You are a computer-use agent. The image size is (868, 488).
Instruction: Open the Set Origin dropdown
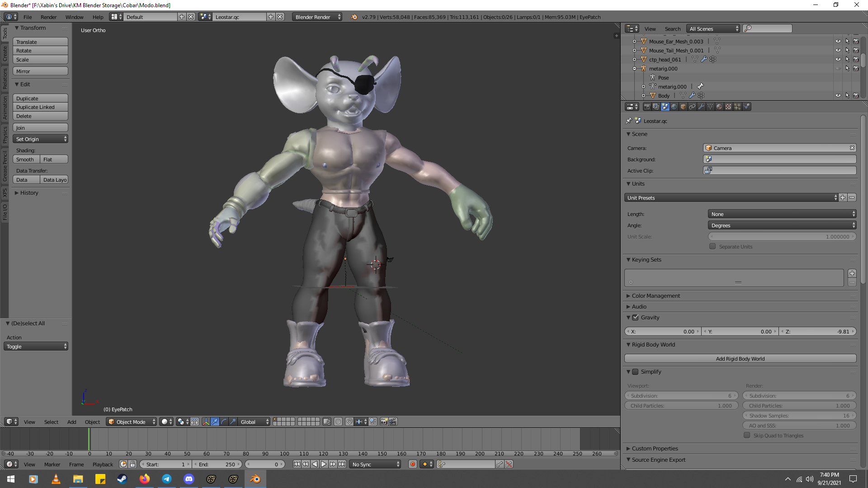coord(40,139)
